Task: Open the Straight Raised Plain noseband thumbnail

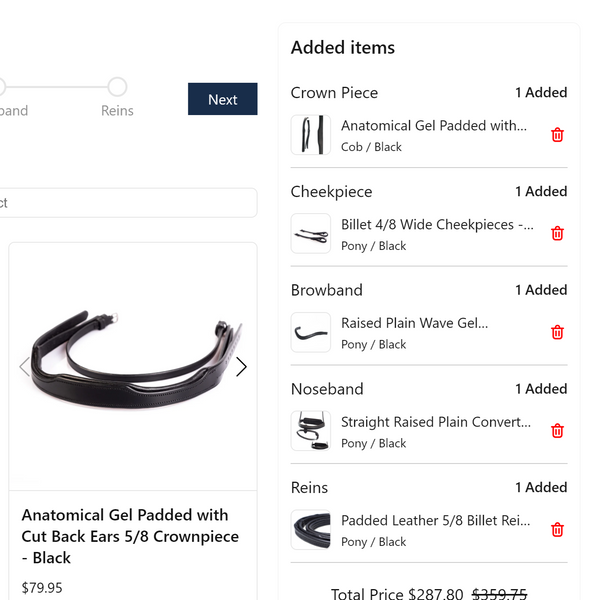Action: [x=310, y=431]
